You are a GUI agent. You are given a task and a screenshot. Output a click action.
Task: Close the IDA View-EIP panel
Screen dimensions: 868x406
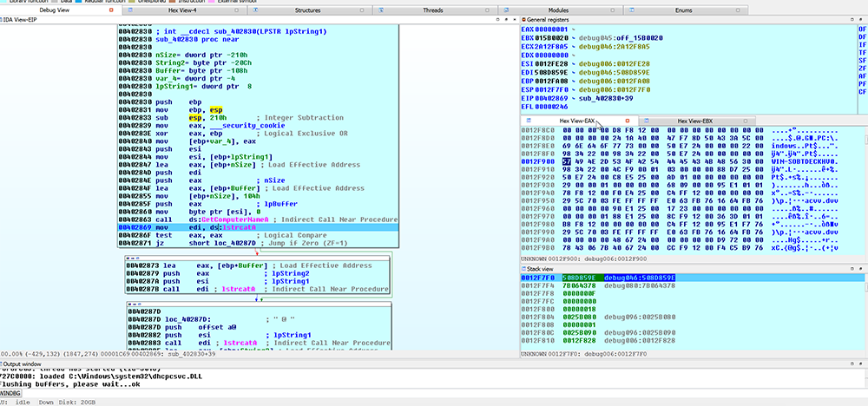[x=513, y=19]
